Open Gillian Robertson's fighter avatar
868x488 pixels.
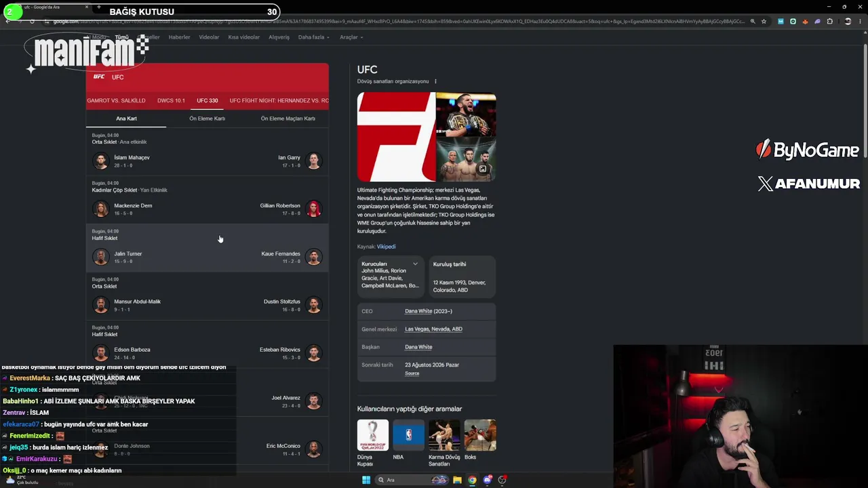313,209
